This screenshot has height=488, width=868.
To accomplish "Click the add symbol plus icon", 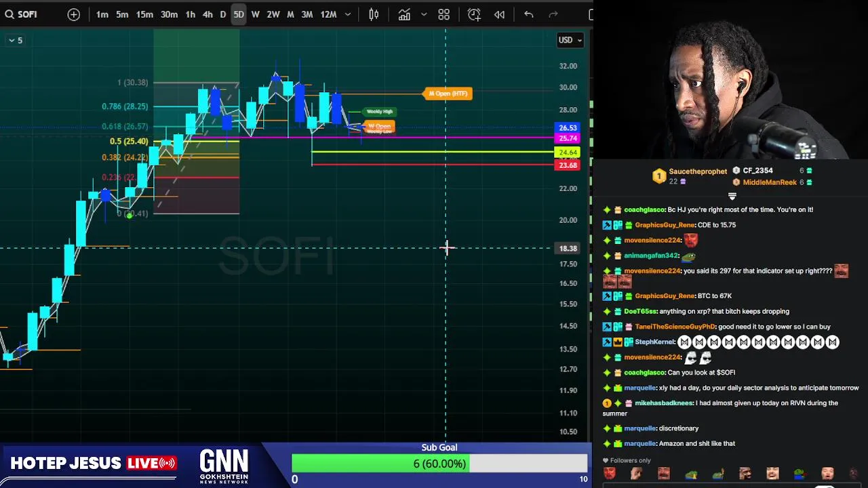I will tap(74, 14).
